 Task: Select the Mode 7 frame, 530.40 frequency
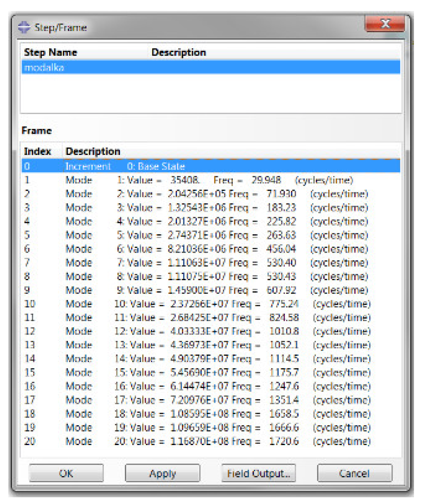pyautogui.click(x=211, y=263)
